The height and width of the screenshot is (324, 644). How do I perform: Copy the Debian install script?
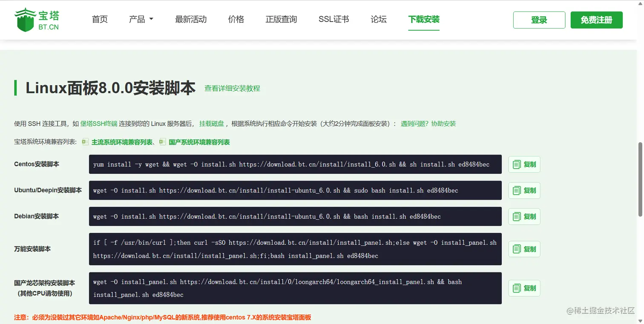[x=524, y=216]
